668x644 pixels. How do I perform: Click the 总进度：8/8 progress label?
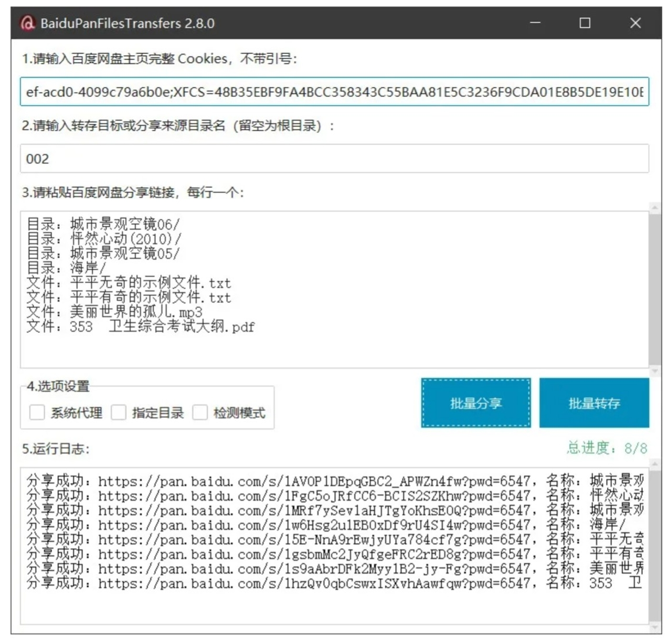coord(607,448)
